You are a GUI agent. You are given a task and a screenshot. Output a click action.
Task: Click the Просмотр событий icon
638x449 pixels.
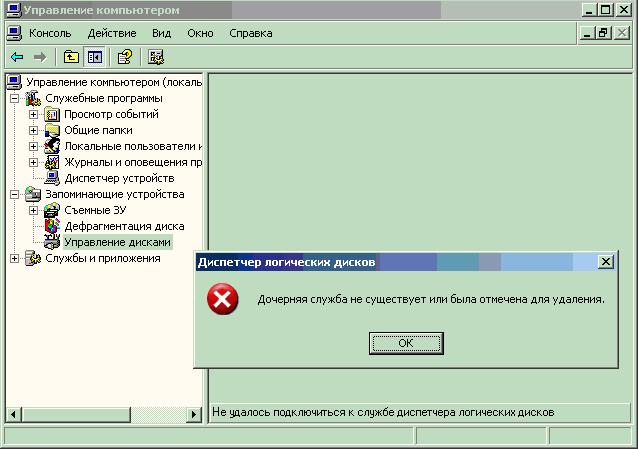click(x=52, y=114)
